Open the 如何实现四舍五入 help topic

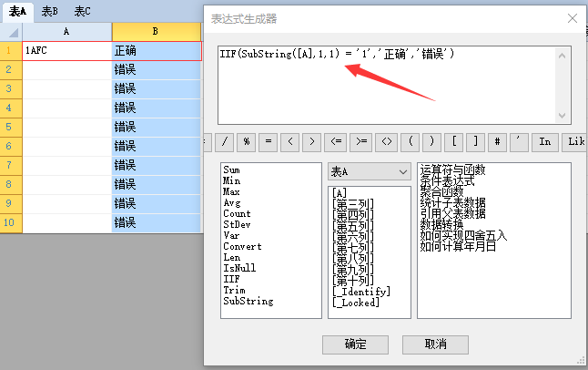464,235
